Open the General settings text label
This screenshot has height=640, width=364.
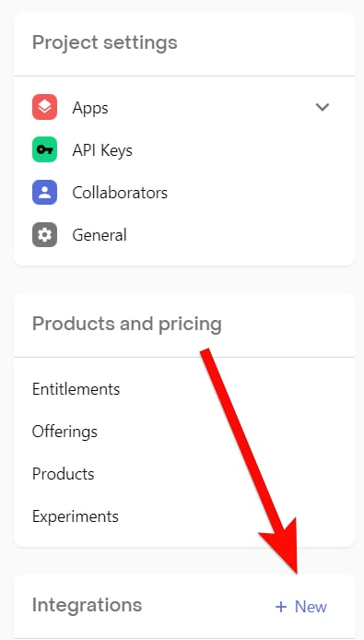(100, 235)
